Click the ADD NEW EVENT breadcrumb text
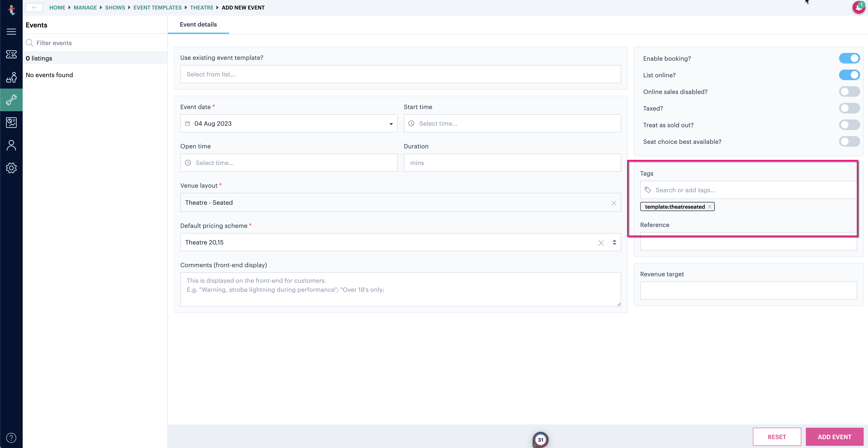868x448 pixels. tap(243, 7)
